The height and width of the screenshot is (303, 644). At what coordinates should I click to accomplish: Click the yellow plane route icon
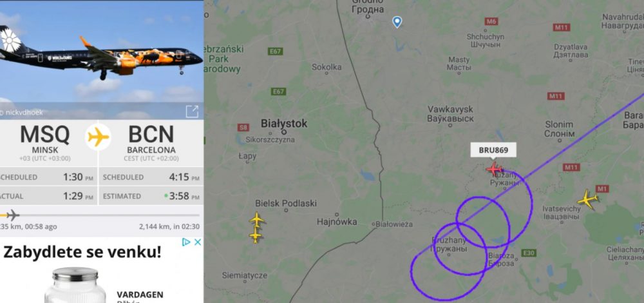click(x=98, y=137)
